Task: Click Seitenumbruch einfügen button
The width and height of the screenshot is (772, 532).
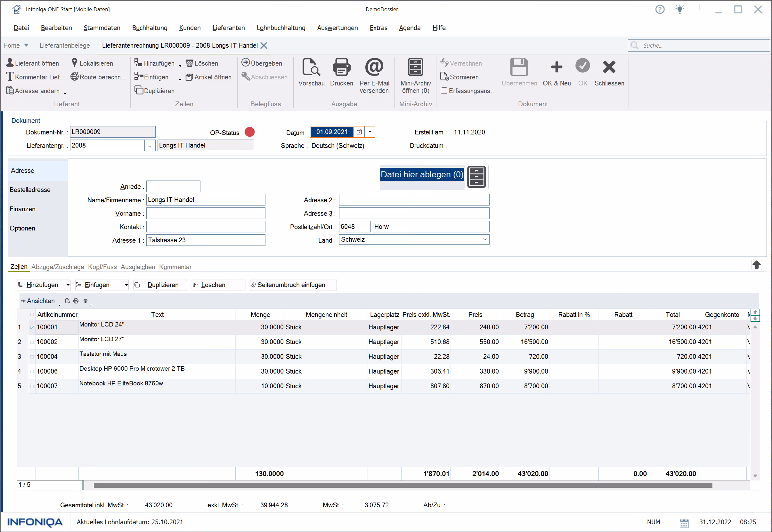Action: pyautogui.click(x=293, y=285)
